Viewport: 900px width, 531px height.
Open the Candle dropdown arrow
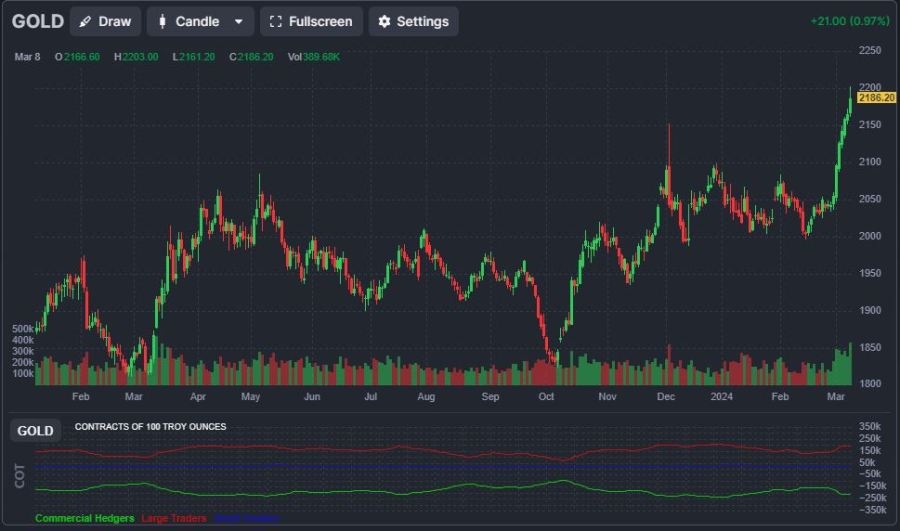pyautogui.click(x=238, y=21)
